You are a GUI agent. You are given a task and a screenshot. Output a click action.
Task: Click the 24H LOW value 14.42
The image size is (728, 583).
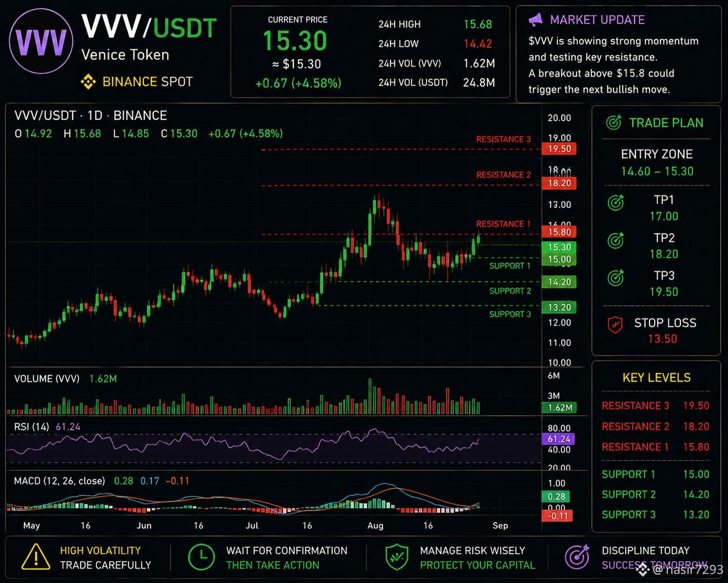[478, 44]
